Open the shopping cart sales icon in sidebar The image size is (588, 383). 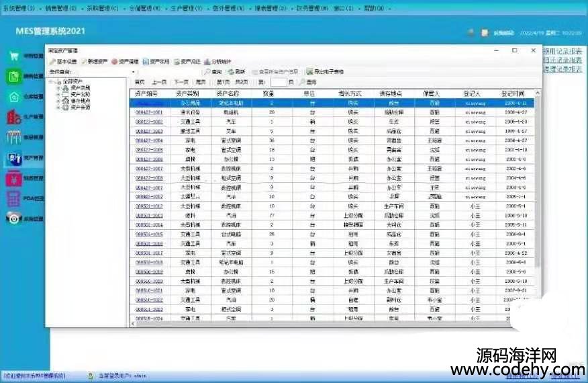14,56
